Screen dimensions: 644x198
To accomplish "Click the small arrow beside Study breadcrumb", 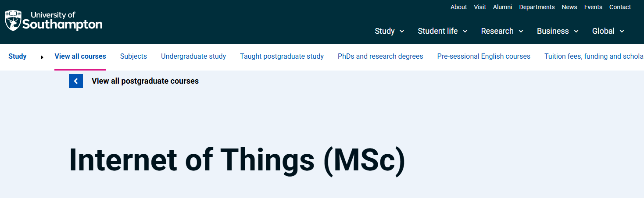I will (x=42, y=57).
